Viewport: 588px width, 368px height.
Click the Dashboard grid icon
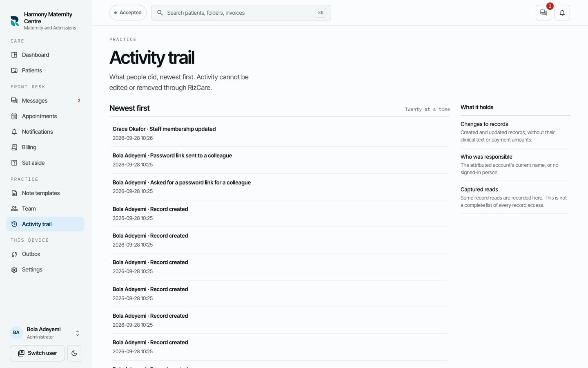[14, 55]
